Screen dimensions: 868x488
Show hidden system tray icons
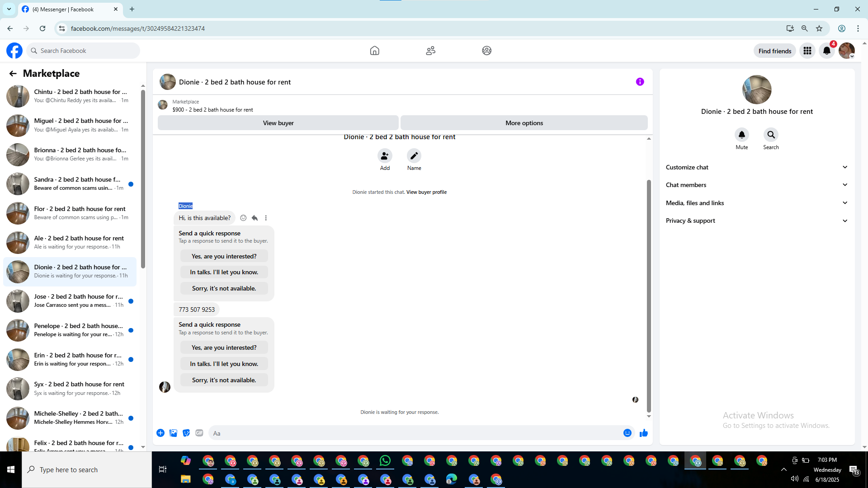pyautogui.click(x=784, y=469)
